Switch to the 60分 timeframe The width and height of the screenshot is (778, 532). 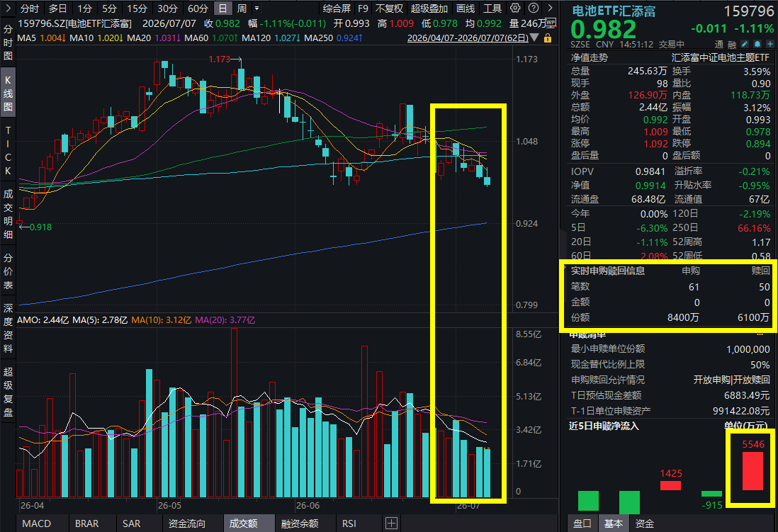tap(198, 9)
